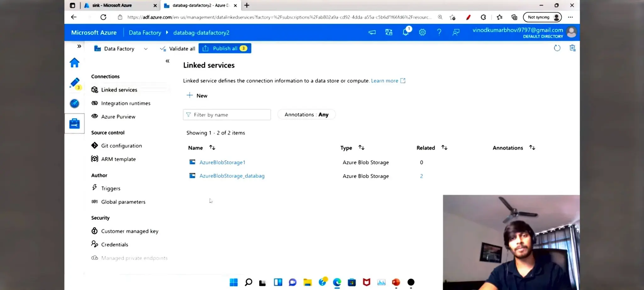The image size is (644, 290).
Task: Click the browser address bar URL
Action: (279, 17)
